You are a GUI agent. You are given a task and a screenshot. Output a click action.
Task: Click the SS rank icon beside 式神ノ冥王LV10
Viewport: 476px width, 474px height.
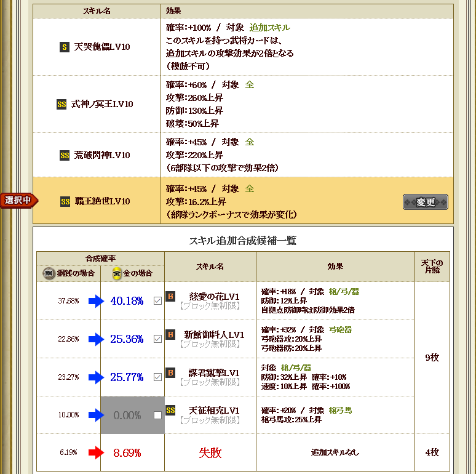tap(61, 105)
